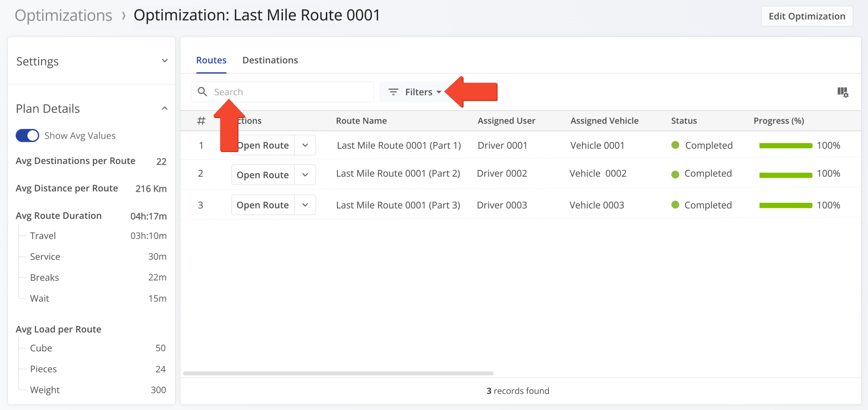Select 'Last Mile Route 0001 (Part 2)' name
Image resolution: width=868 pixels, height=410 pixels.
pyautogui.click(x=398, y=173)
